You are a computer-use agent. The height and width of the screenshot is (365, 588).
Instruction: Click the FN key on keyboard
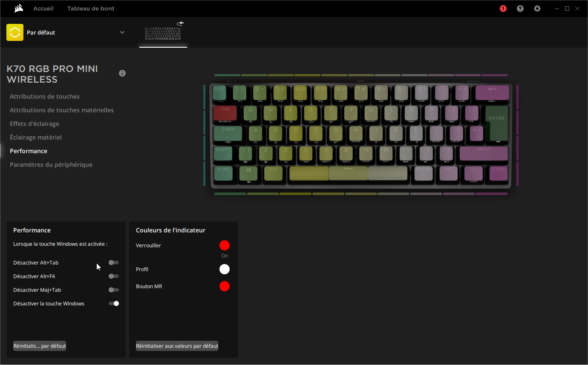448,173
